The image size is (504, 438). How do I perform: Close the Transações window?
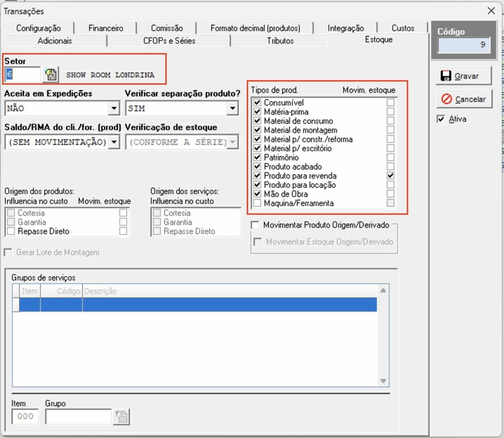(x=491, y=11)
